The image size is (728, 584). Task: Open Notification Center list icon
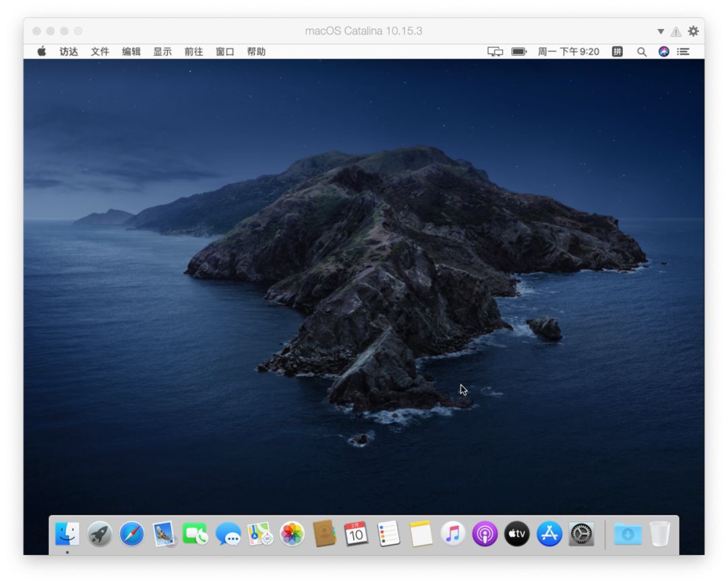coord(683,51)
